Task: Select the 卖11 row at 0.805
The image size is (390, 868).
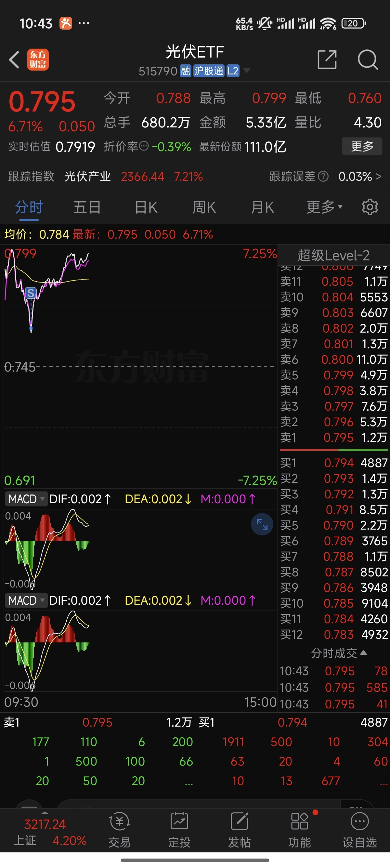Action: tap(334, 281)
